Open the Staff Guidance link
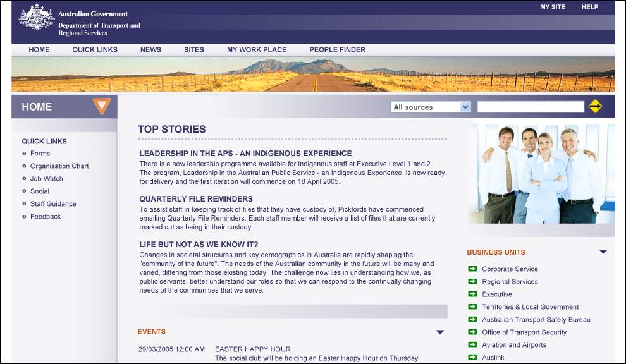The image size is (626, 364). (53, 204)
